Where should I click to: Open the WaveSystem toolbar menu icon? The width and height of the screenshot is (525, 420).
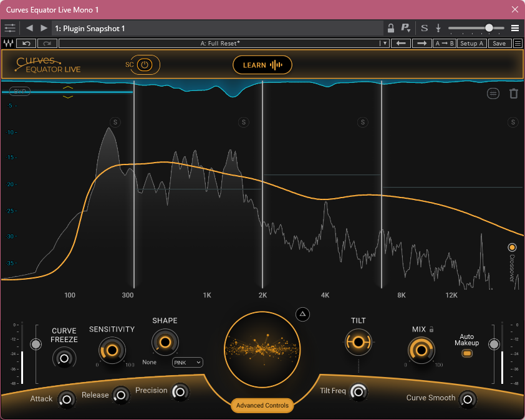tap(518, 43)
